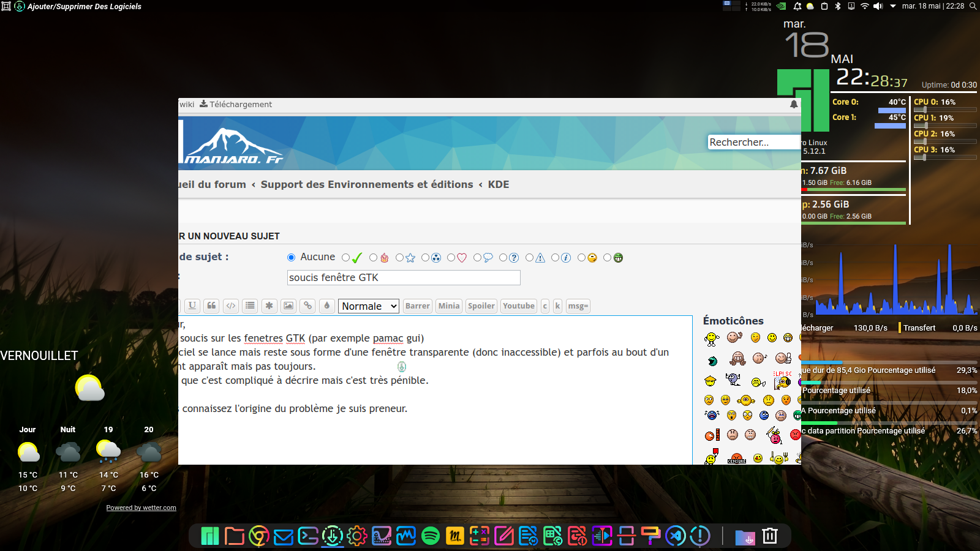This screenshot has width=980, height=551.
Task: Switch desktops with the pager widget
Action: 731,6
